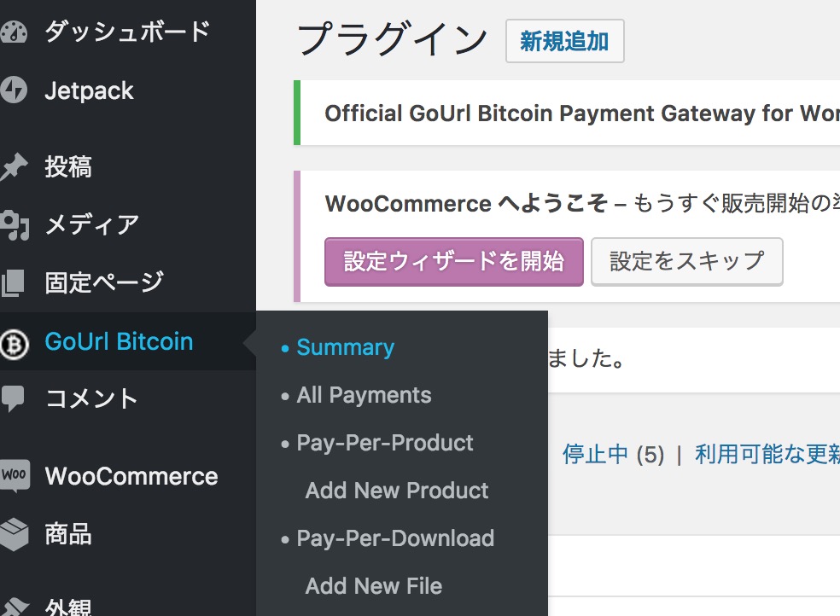Image resolution: width=840 pixels, height=616 pixels.
Task: Open Pay-Per-Download in the submenu
Action: (395, 538)
